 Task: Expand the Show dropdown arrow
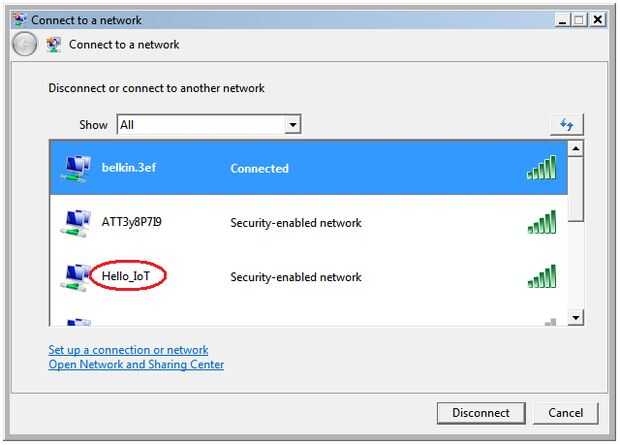293,125
